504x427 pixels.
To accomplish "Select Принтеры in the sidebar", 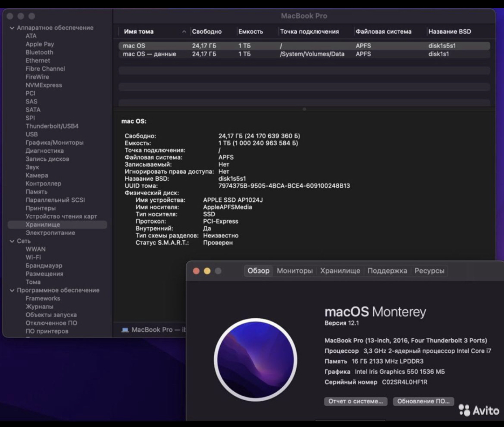I will 41,208.
